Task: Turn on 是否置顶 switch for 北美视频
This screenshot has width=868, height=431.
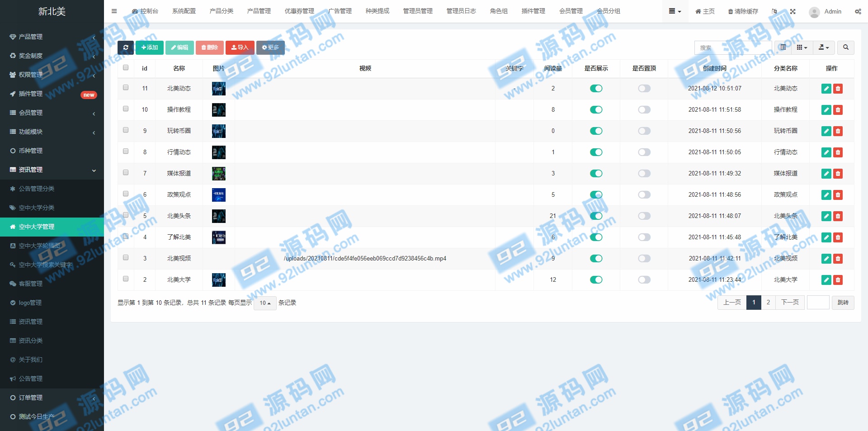Action: tap(644, 259)
